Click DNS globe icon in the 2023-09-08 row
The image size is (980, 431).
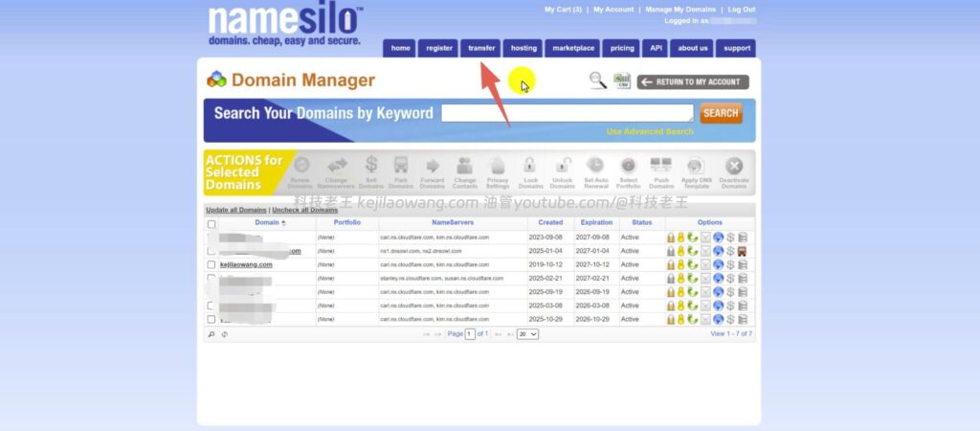pos(718,238)
